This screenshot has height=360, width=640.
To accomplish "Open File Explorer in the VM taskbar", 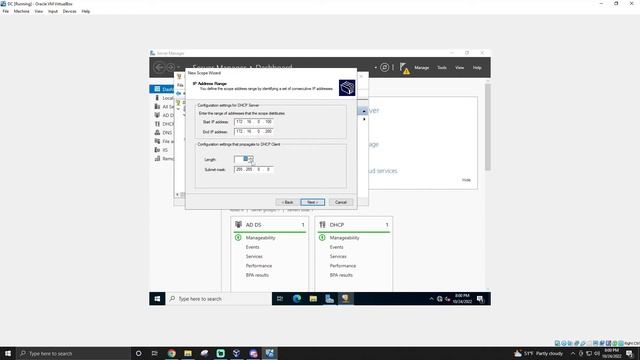I will pyautogui.click(x=313, y=299).
